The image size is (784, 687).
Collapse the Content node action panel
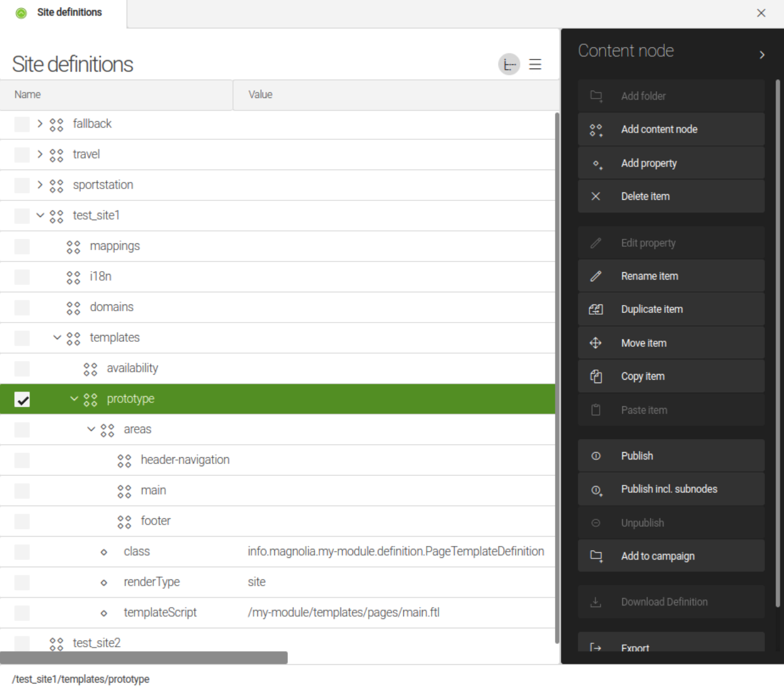pyautogui.click(x=762, y=55)
